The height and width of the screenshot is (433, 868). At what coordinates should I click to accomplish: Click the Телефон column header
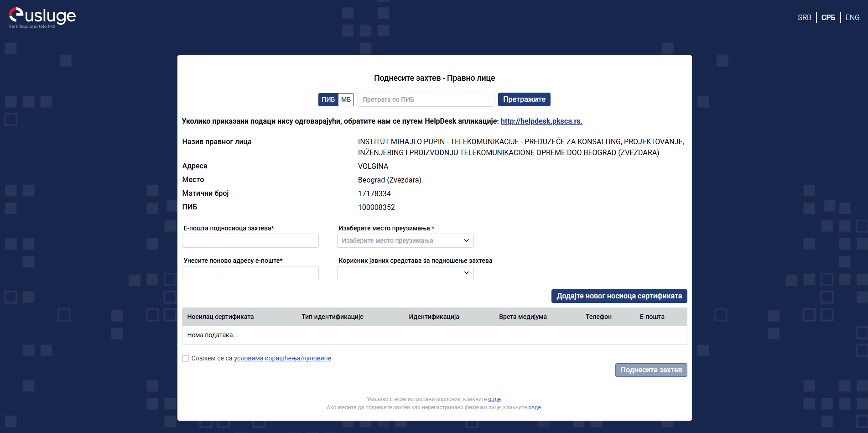(x=598, y=317)
